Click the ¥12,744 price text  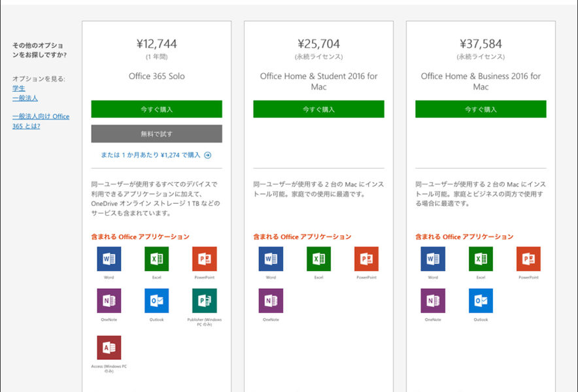157,44
